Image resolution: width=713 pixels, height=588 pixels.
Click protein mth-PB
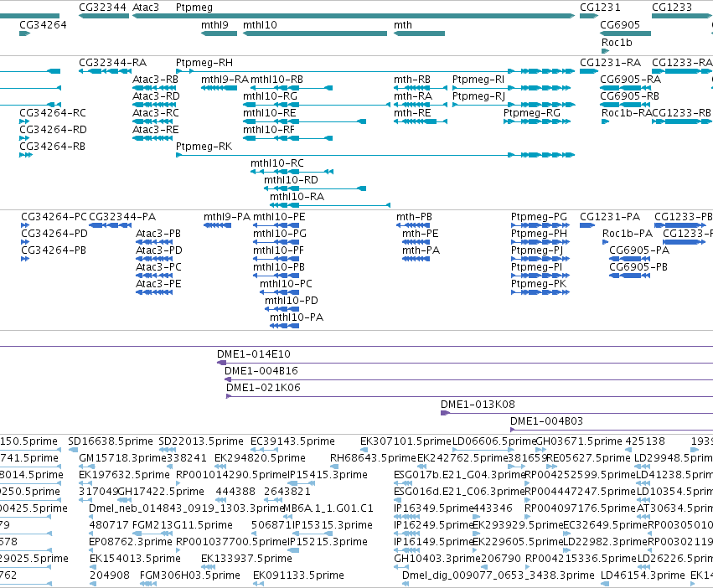[413, 225]
